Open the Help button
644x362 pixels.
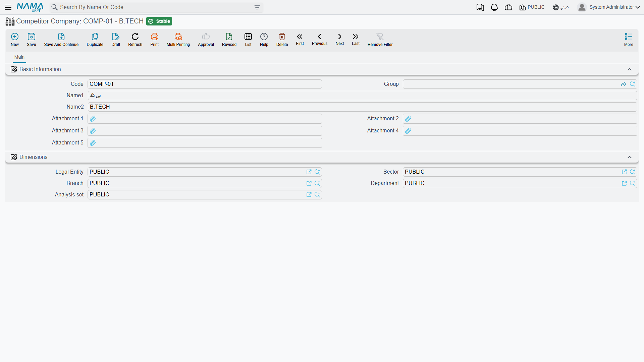click(264, 40)
